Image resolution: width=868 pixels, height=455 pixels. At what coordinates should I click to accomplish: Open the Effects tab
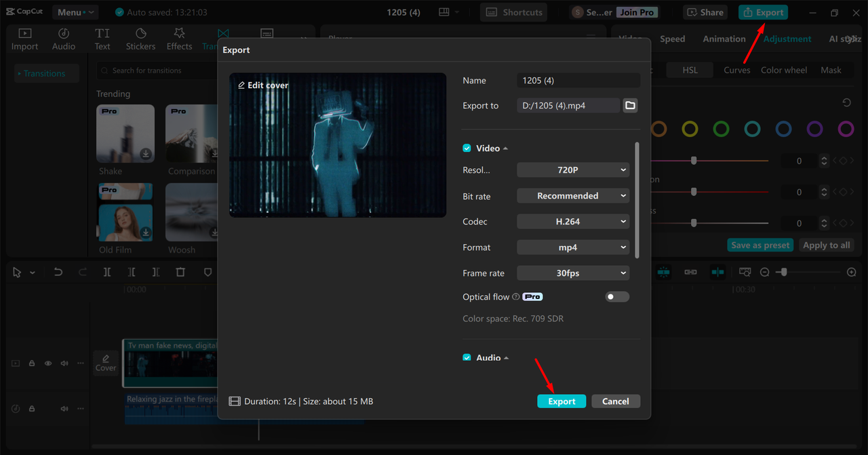[x=179, y=39]
